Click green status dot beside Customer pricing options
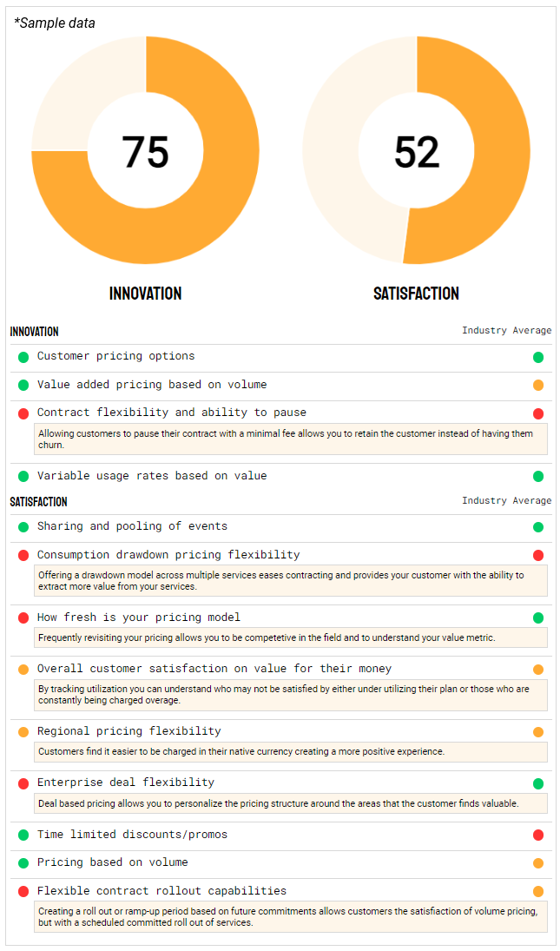Image resolution: width=560 pixels, height=951 pixels. pyautogui.click(x=23, y=357)
